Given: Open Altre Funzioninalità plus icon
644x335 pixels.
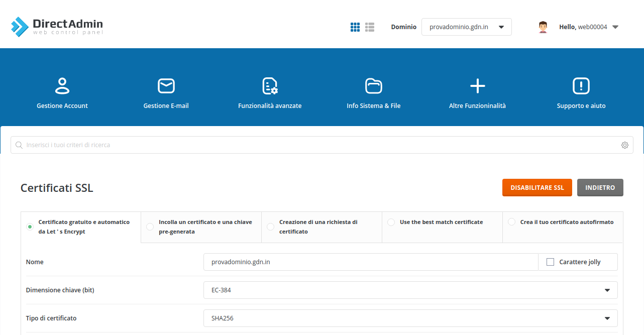Looking at the screenshot, I should coord(477,86).
